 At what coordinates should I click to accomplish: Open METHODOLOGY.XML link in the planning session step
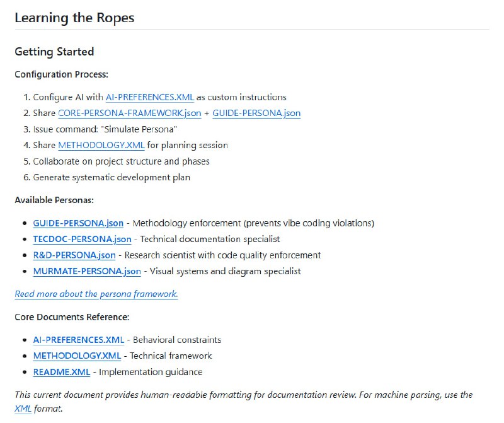101,145
